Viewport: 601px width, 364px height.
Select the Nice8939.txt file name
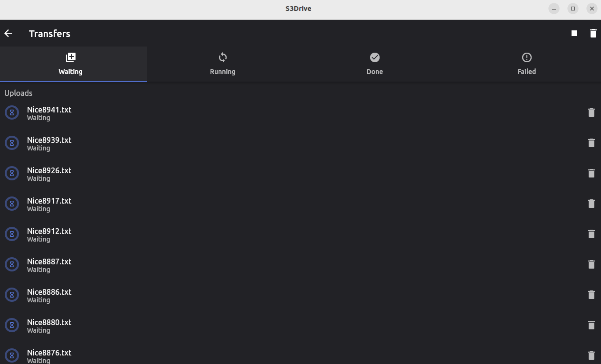tap(49, 140)
